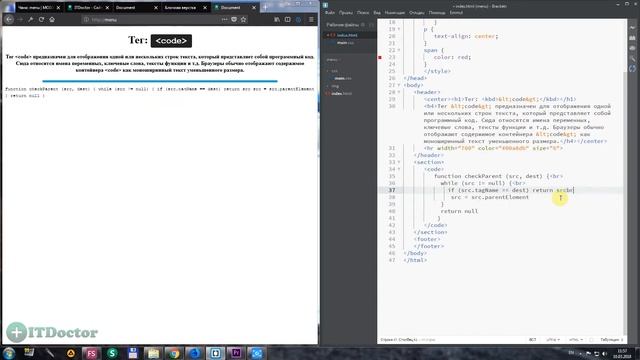Open the file encoding dropdown in status bar

click(553, 340)
